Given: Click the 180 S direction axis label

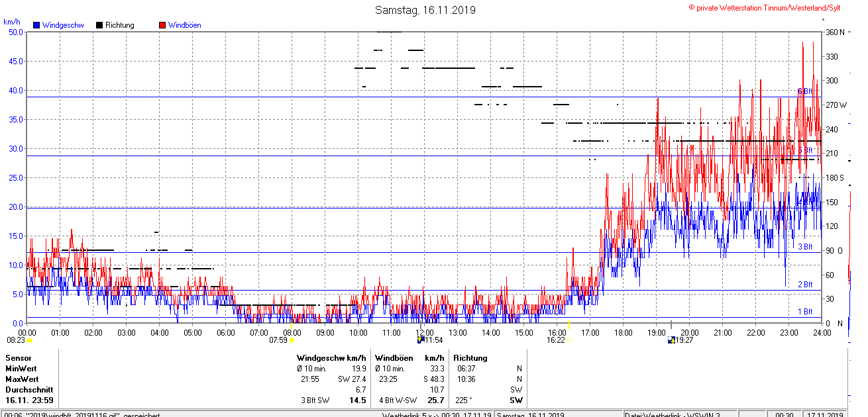Looking at the screenshot, I should click(x=834, y=177).
